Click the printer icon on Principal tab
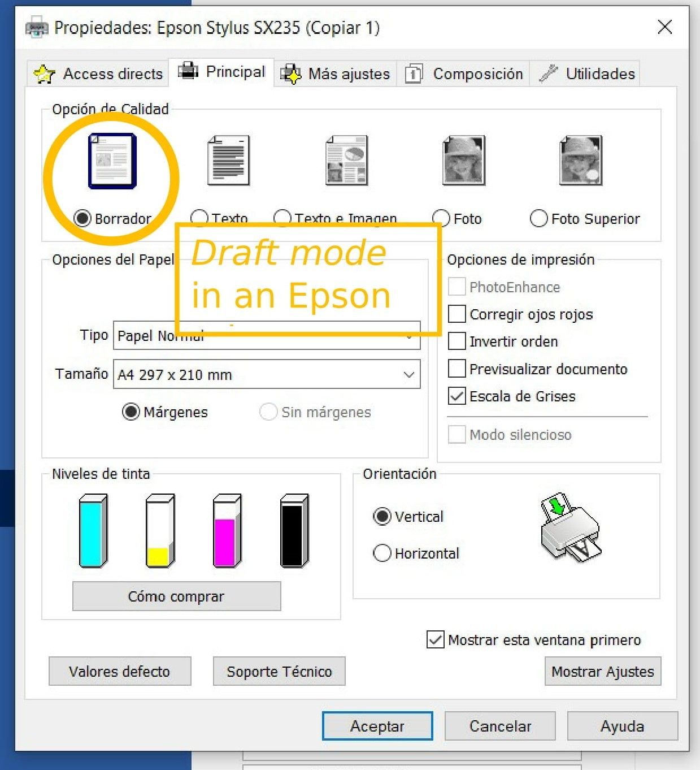This screenshot has width=700, height=770. pos(188,71)
